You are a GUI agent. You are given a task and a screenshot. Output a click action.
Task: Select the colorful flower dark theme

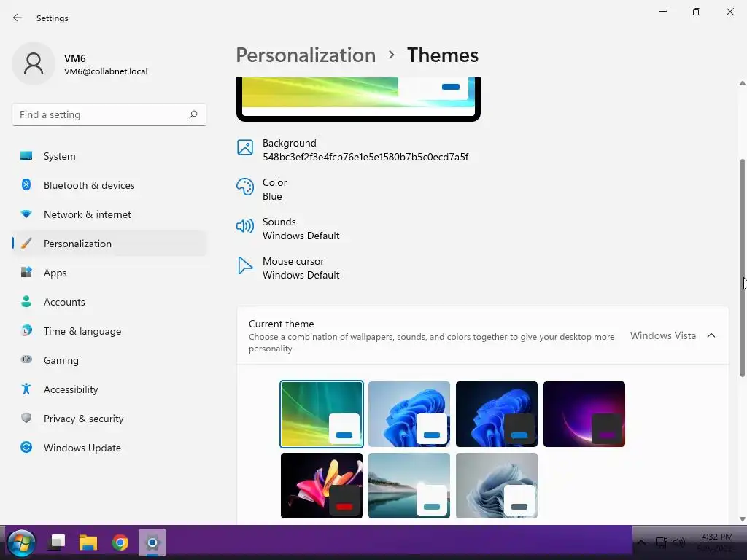[322, 486]
